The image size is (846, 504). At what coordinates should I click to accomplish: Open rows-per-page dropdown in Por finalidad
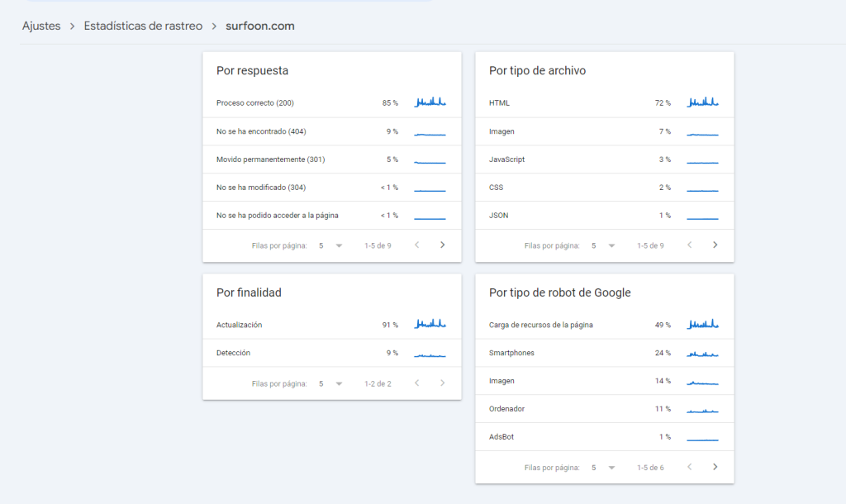click(x=330, y=383)
